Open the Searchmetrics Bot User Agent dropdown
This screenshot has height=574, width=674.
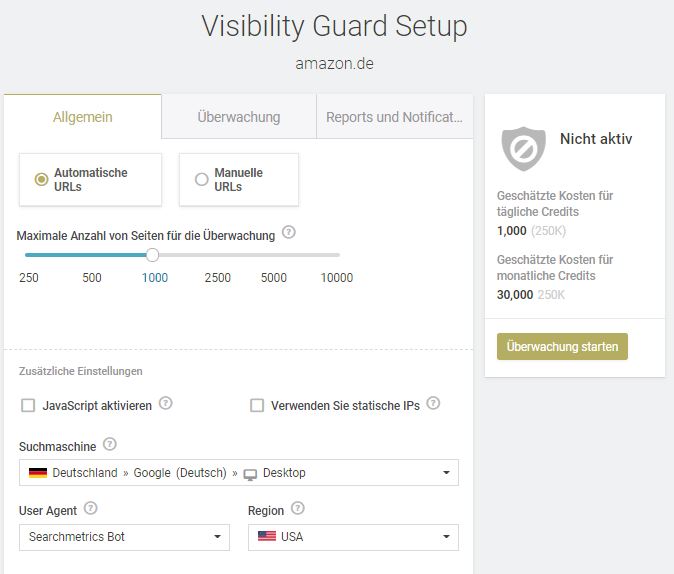pyautogui.click(x=124, y=537)
